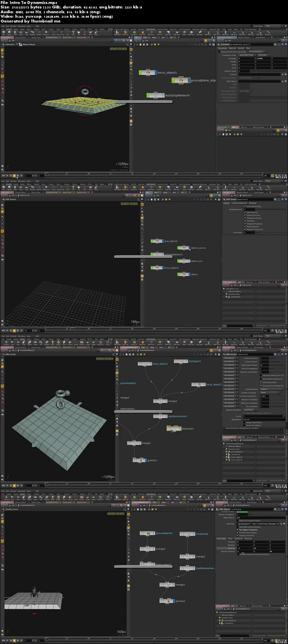Choose the RBD Object shelf tool in groundplane_object1 frame

(118, 33)
